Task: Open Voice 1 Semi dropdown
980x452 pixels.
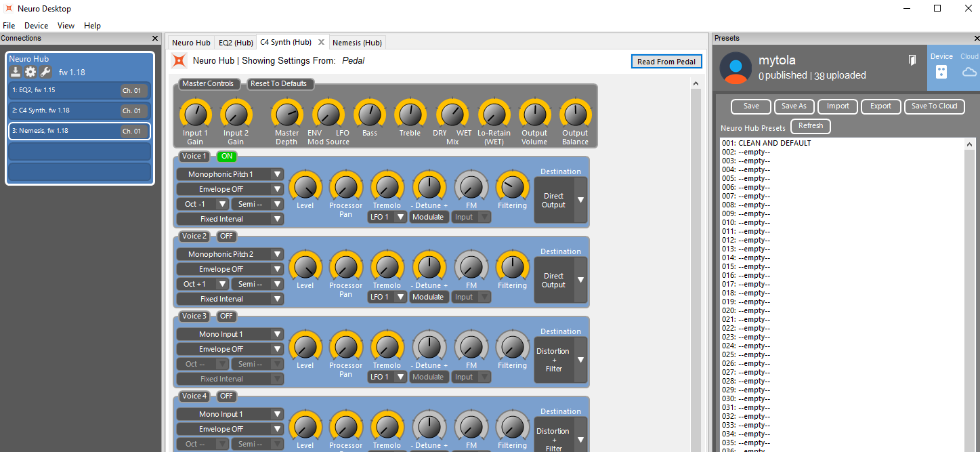Action: tap(257, 204)
